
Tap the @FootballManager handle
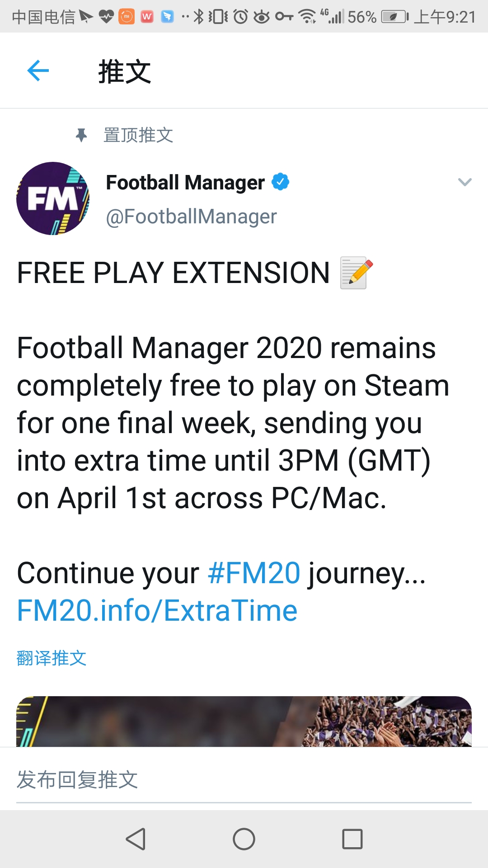[x=190, y=216]
